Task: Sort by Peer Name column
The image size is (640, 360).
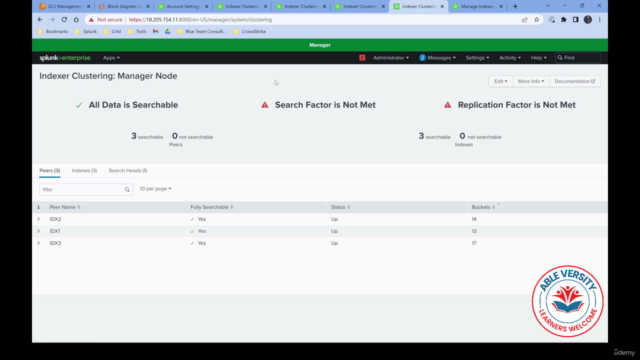Action: coord(64,207)
